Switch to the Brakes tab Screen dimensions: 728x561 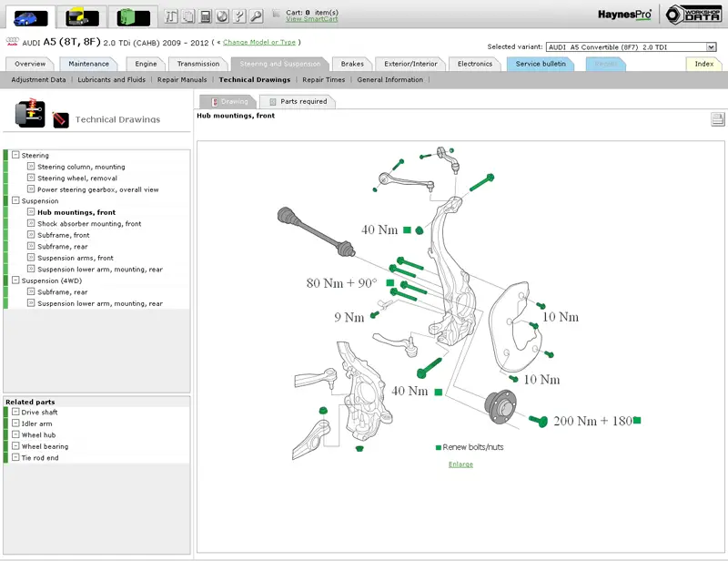[x=352, y=64]
